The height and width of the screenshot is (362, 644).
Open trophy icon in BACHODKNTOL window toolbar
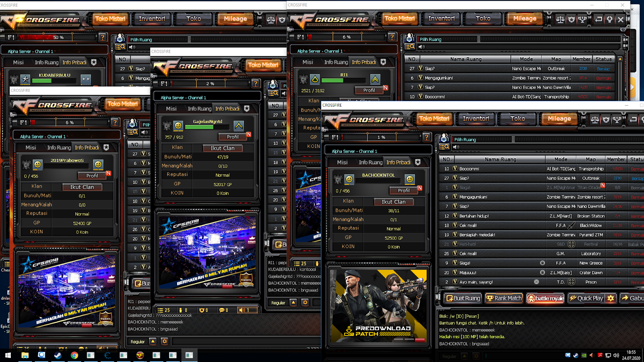(617, 119)
